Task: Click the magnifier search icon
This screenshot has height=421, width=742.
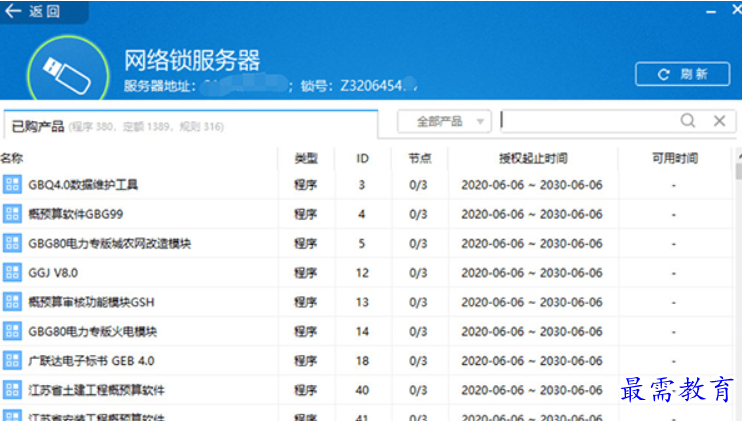Action: [x=688, y=121]
